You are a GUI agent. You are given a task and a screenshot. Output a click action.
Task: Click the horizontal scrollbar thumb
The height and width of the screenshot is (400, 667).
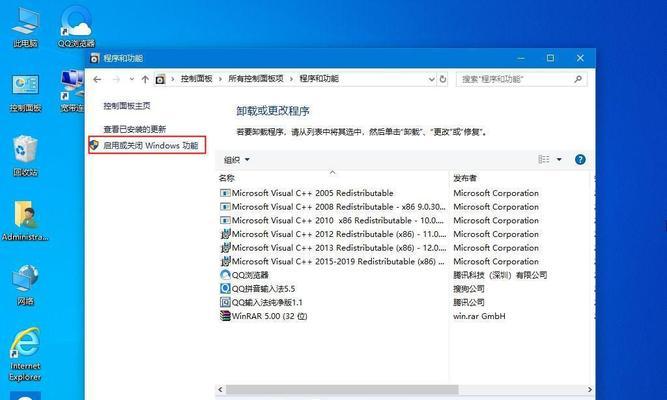tap(342, 389)
